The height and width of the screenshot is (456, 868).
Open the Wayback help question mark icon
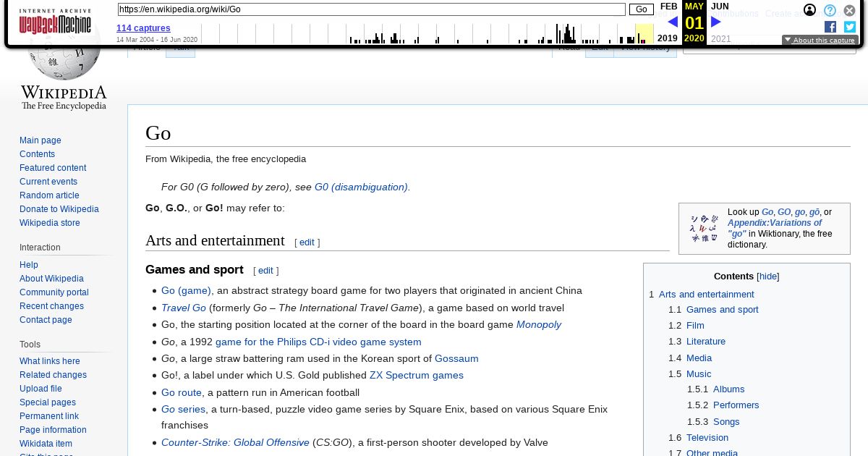click(x=830, y=10)
